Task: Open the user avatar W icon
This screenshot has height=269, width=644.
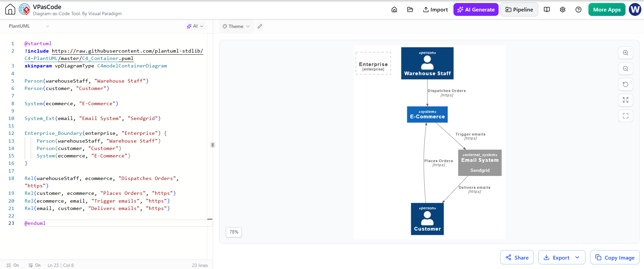Action: coord(635,9)
